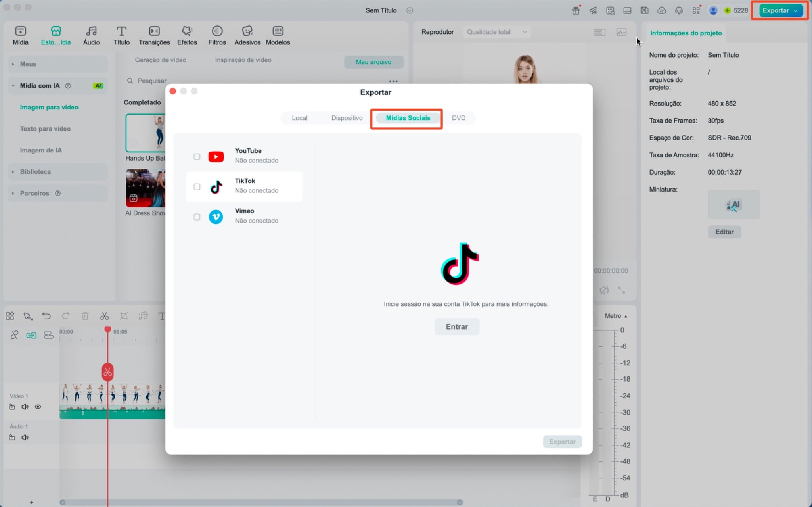
Task: Select the AI Dress Show thumbnail
Action: [x=146, y=188]
